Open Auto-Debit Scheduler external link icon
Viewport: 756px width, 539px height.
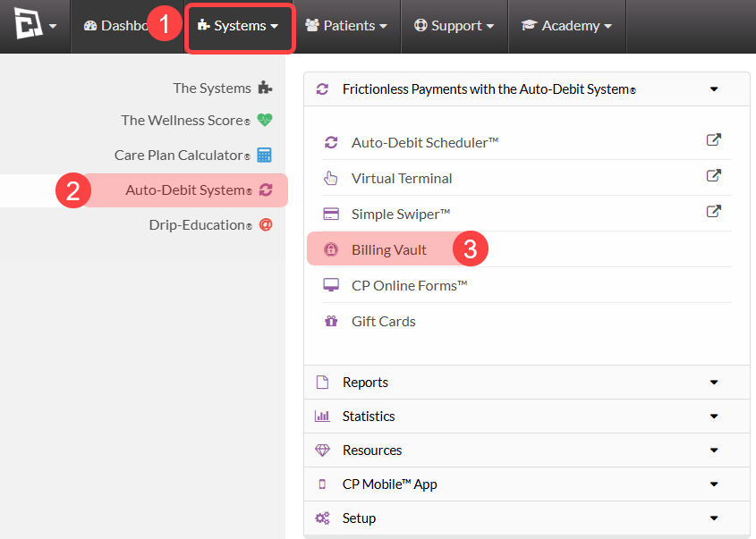pyautogui.click(x=714, y=139)
